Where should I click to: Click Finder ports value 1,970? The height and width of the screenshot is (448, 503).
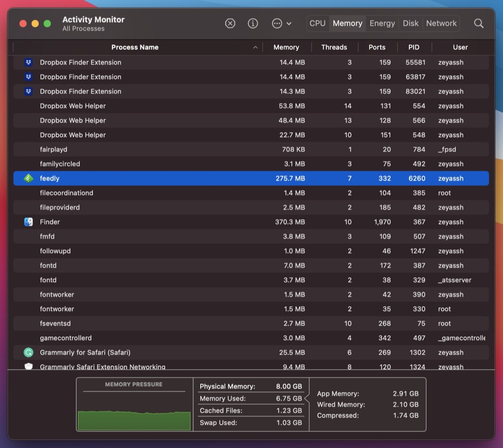pyautogui.click(x=382, y=222)
